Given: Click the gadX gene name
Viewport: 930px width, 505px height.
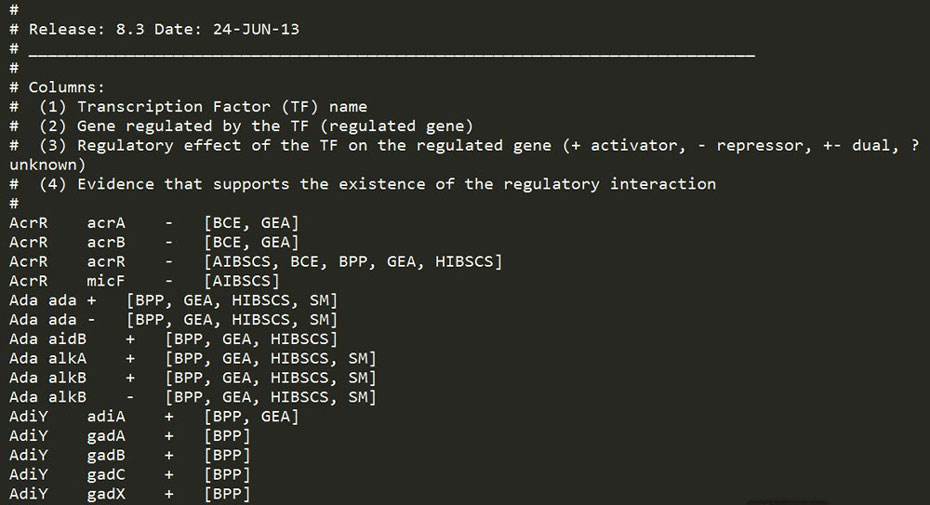Looking at the screenshot, I should [106, 494].
